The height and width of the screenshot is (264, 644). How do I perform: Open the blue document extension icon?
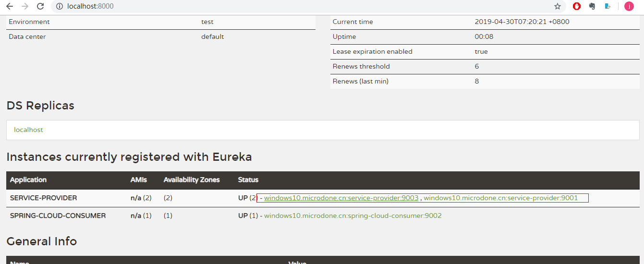click(608, 6)
